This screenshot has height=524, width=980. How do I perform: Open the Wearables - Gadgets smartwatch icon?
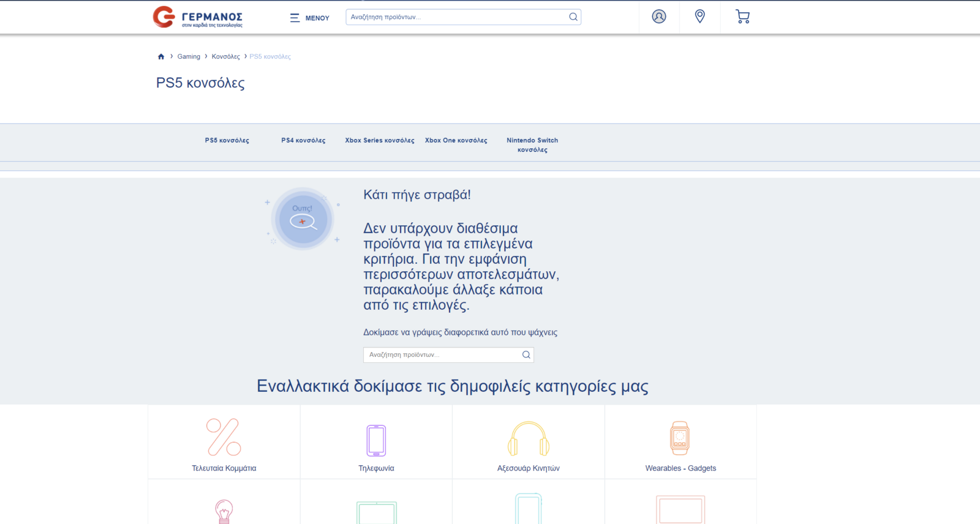coord(680,438)
